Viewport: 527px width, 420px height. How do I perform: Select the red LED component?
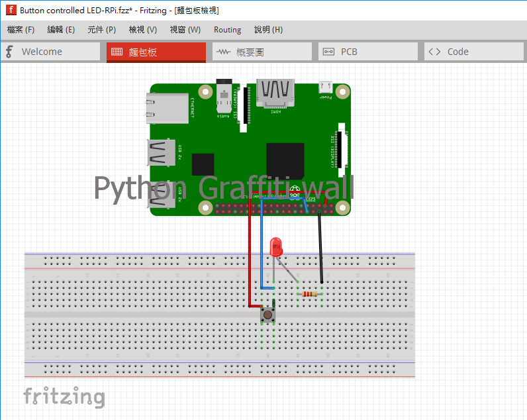(276, 248)
